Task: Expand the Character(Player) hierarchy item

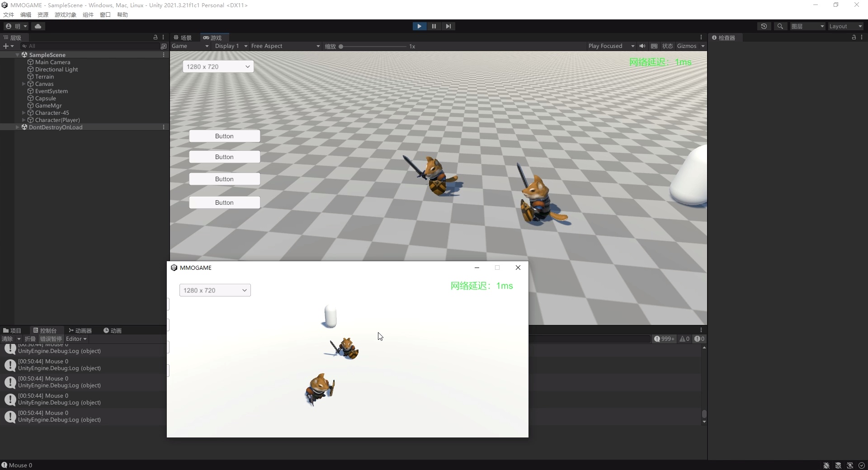Action: [23, 120]
